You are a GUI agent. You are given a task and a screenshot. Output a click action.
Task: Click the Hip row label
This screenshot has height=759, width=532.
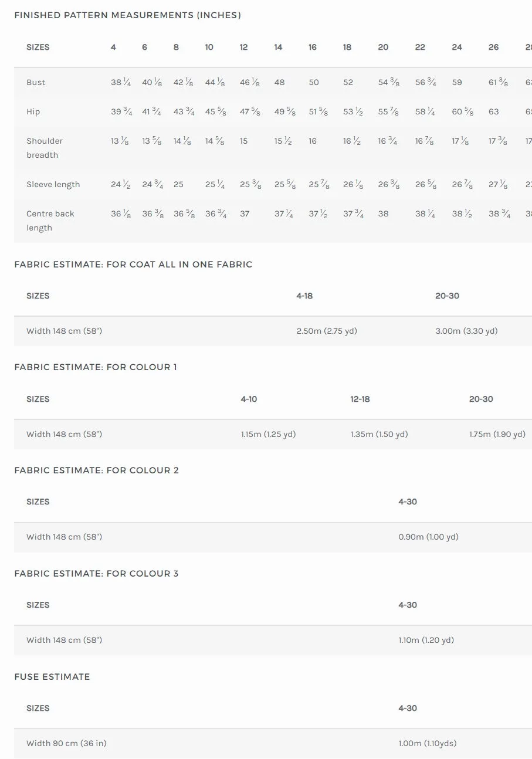click(33, 111)
